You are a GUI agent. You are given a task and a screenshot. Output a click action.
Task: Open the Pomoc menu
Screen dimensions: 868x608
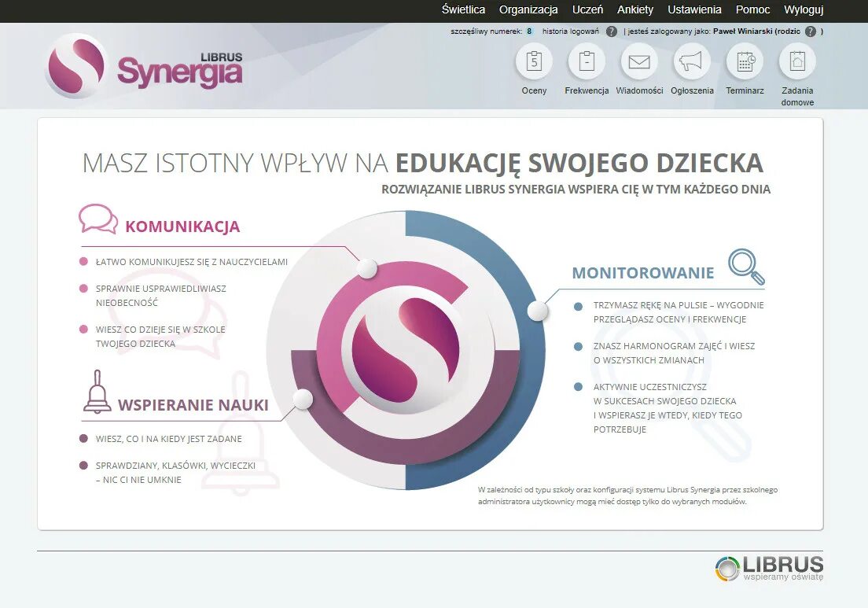pos(752,9)
